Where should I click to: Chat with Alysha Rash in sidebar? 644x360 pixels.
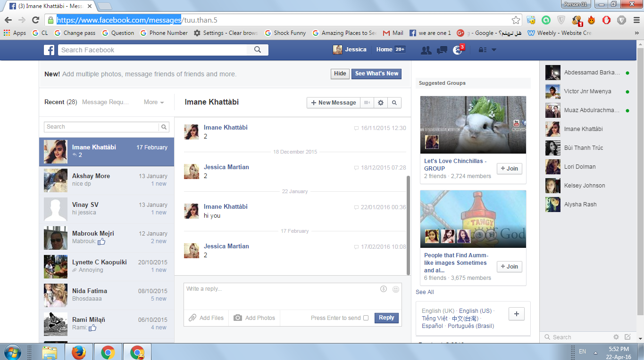587,205
